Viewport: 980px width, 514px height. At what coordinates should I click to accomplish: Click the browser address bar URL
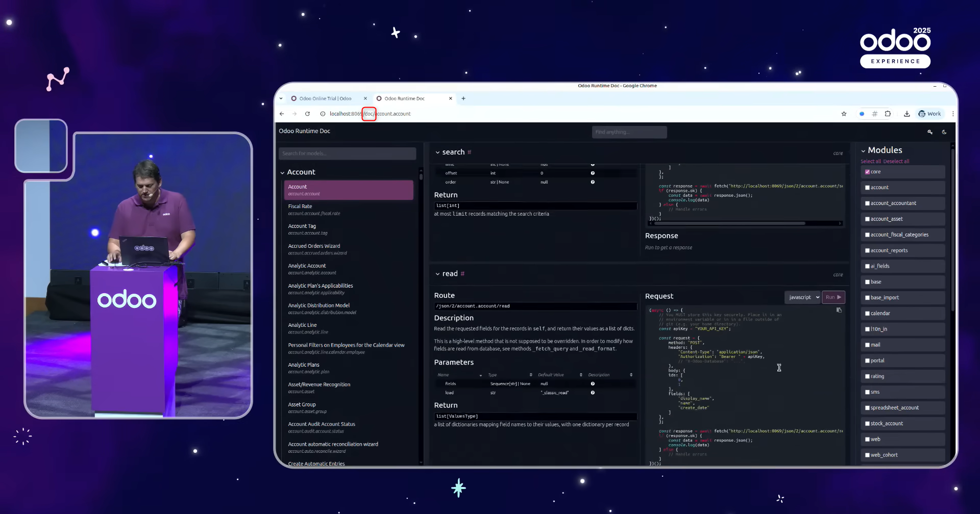[370, 114]
